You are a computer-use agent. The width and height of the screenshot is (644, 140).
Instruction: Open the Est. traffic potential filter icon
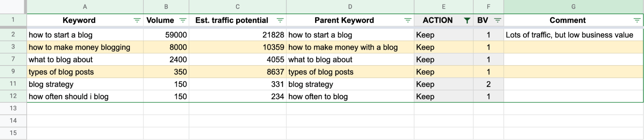(280, 21)
